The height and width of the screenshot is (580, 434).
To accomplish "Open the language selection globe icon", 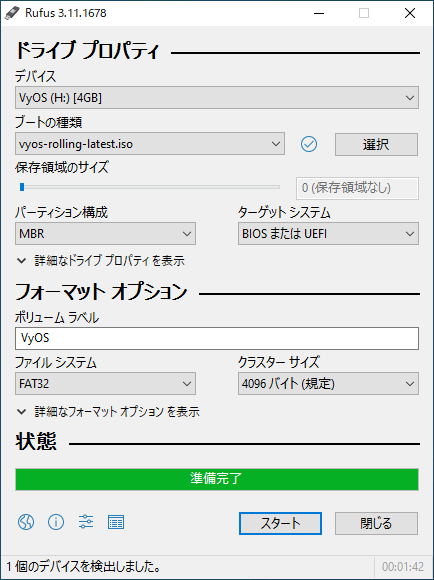I will click(x=26, y=522).
